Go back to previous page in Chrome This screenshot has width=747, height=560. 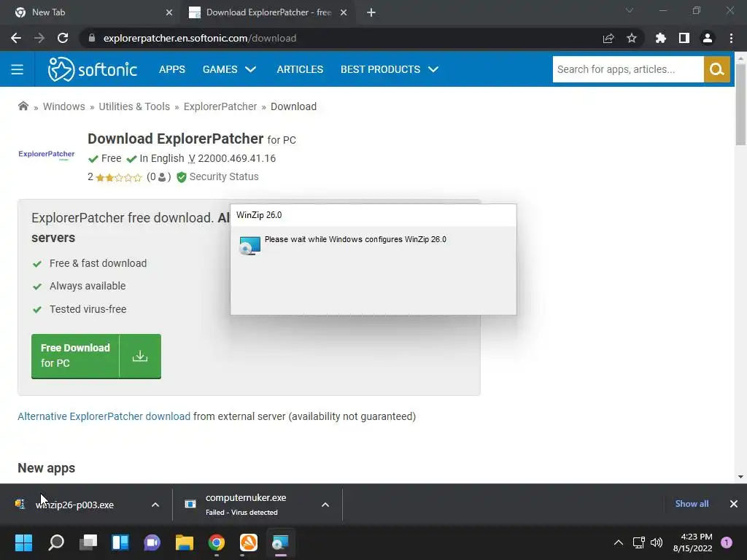16,38
